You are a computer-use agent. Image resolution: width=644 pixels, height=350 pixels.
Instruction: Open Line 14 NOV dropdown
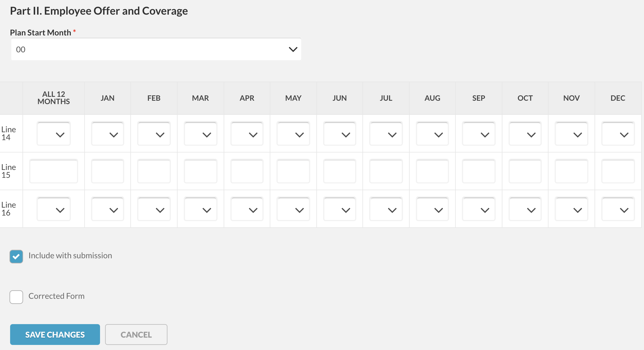point(571,133)
